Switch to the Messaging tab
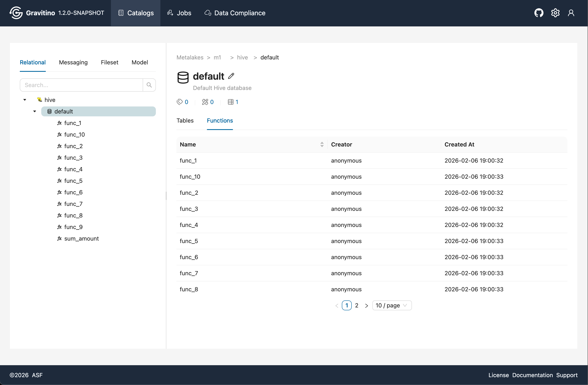This screenshot has height=385, width=588. click(73, 62)
